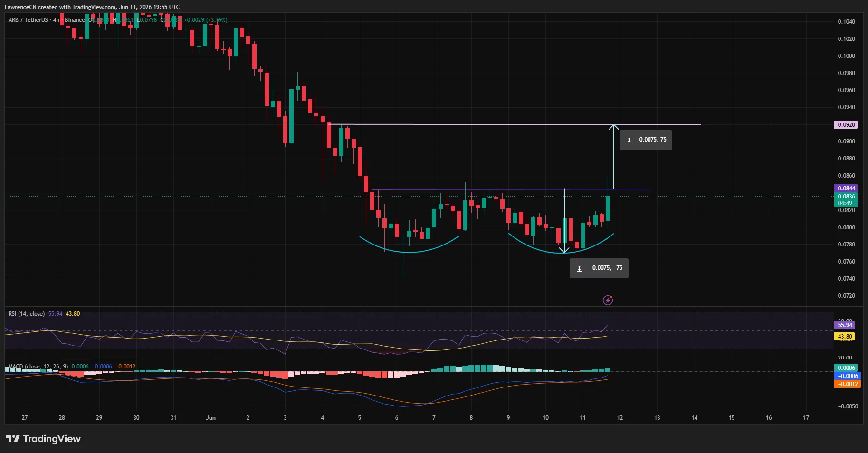
Task: Click the '0.0844' purple price label
Action: 846,189
